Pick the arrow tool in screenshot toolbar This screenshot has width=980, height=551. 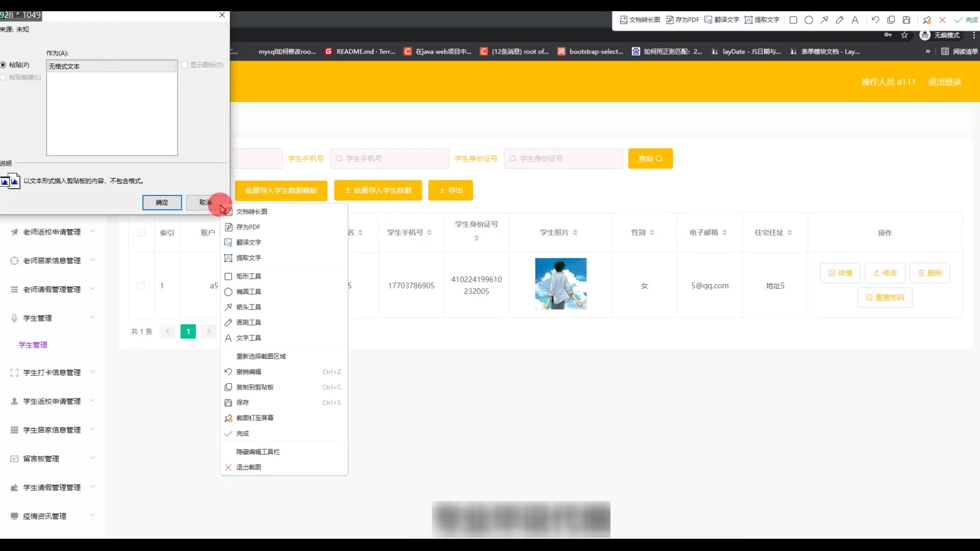[824, 20]
